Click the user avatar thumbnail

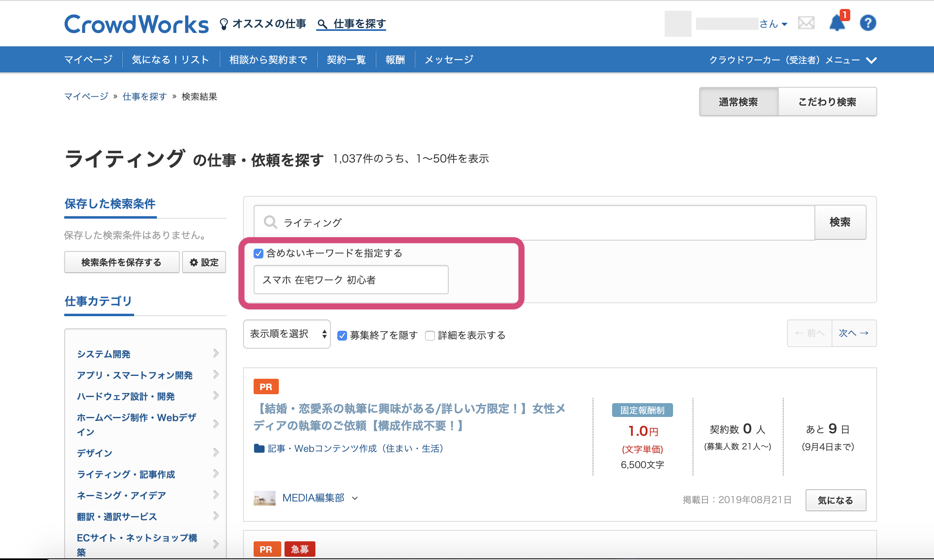(x=678, y=24)
